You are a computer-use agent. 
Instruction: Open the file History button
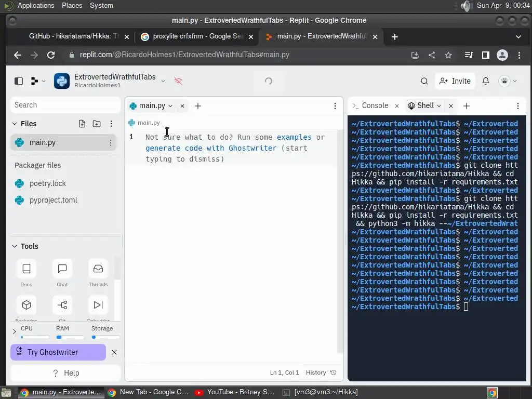[x=321, y=373]
